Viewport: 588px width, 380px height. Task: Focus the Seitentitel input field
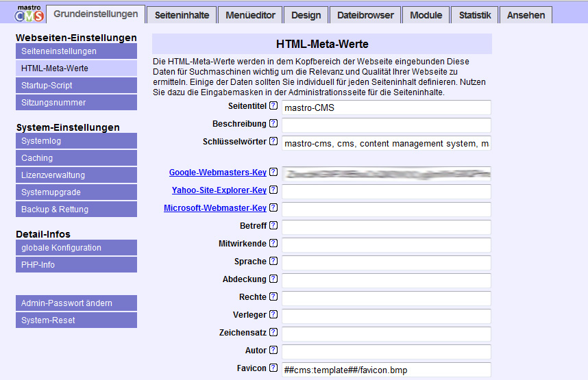387,107
